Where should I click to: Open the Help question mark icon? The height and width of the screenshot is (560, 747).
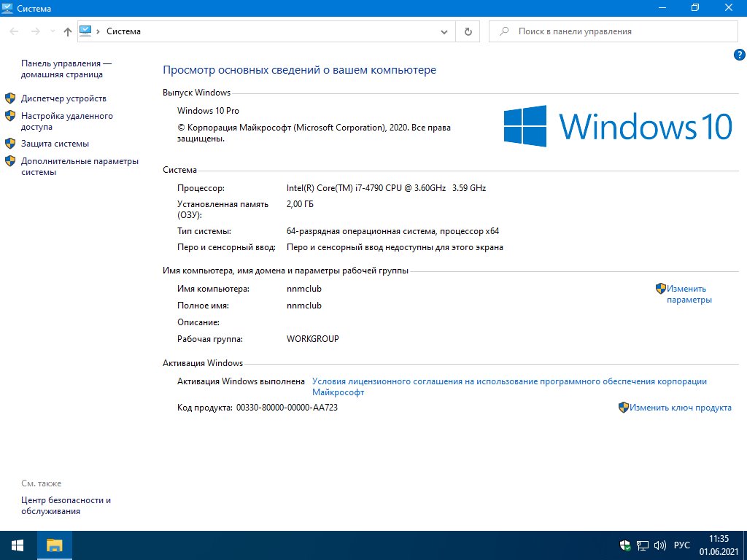(738, 55)
